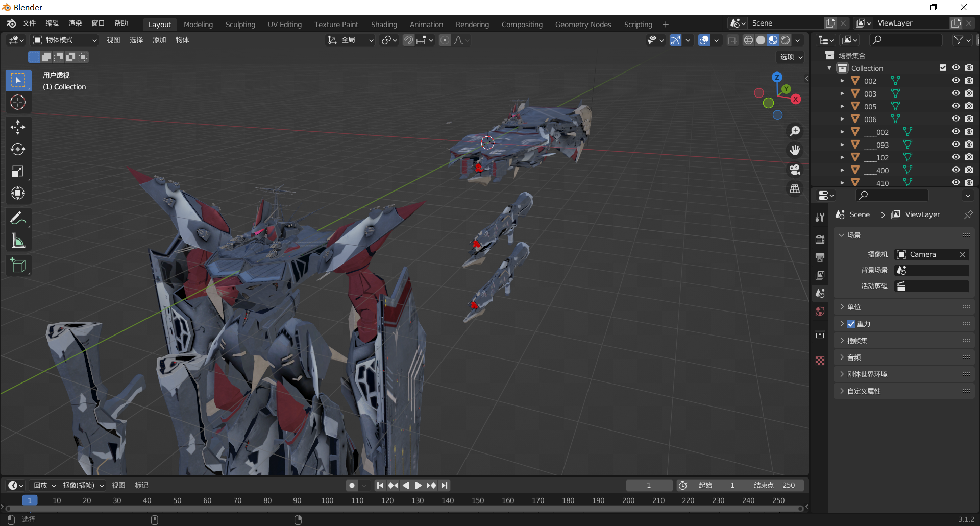This screenshot has width=980, height=526.
Task: Clear the Camera field with X
Action: tap(963, 254)
